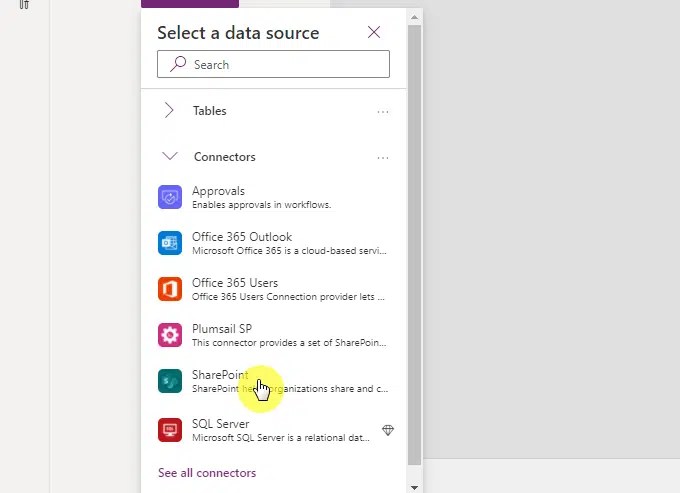Click the premium diamond icon beside SQL Server
Image resolution: width=680 pixels, height=493 pixels.
[x=388, y=430]
